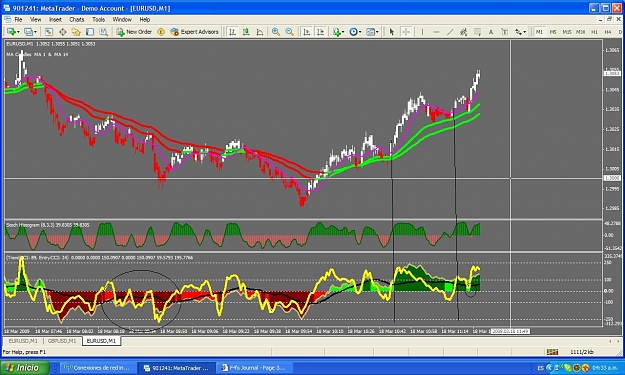Viewport: 625px width, 375px height.
Task: Select the Crosshair tool
Action: click(406, 32)
